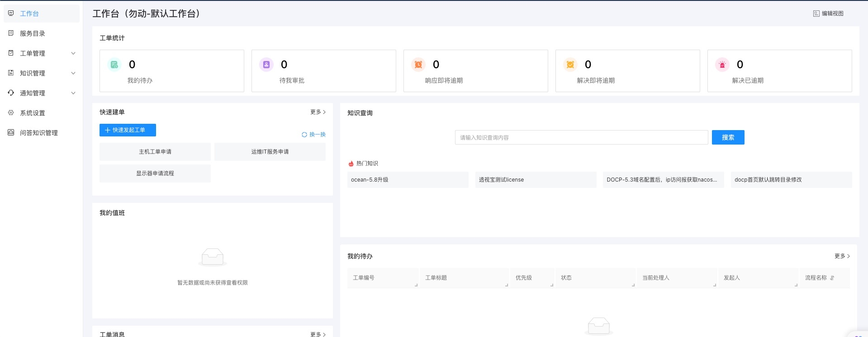Click the green 我的待办 statistics icon
Screen dimensions: 868x337
tap(114, 65)
